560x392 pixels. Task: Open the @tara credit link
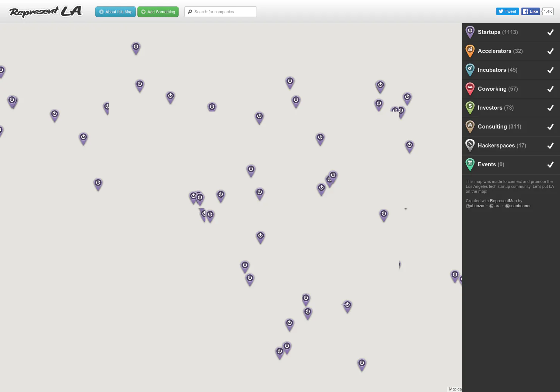[495, 206]
